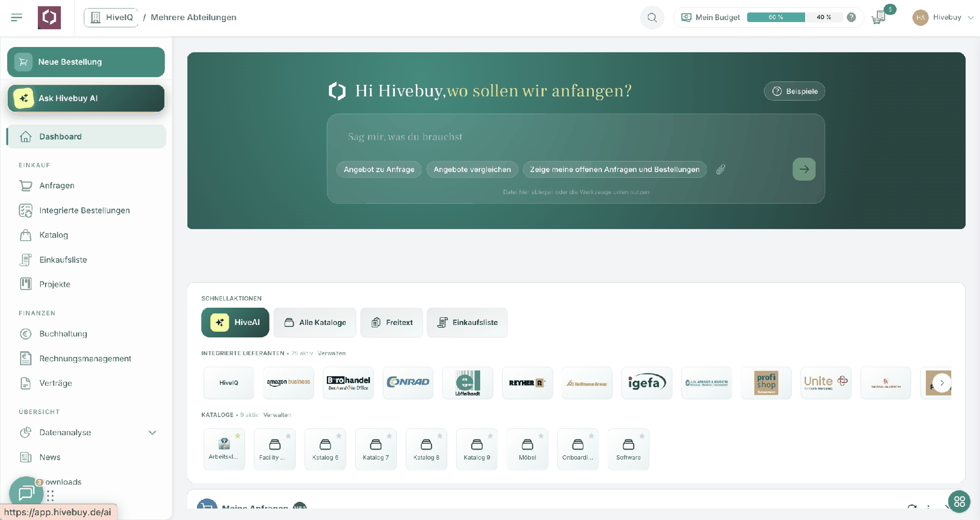
Task: Open the apps grid floating button
Action: [959, 501]
